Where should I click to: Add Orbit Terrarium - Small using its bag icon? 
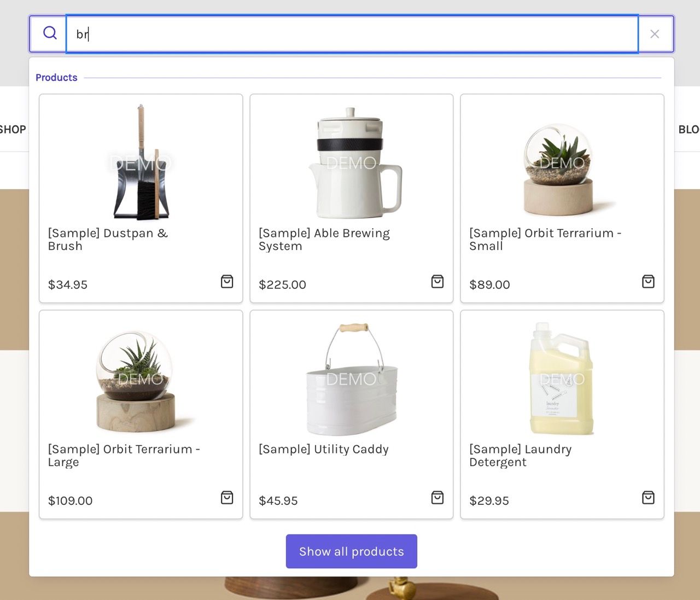click(x=647, y=282)
